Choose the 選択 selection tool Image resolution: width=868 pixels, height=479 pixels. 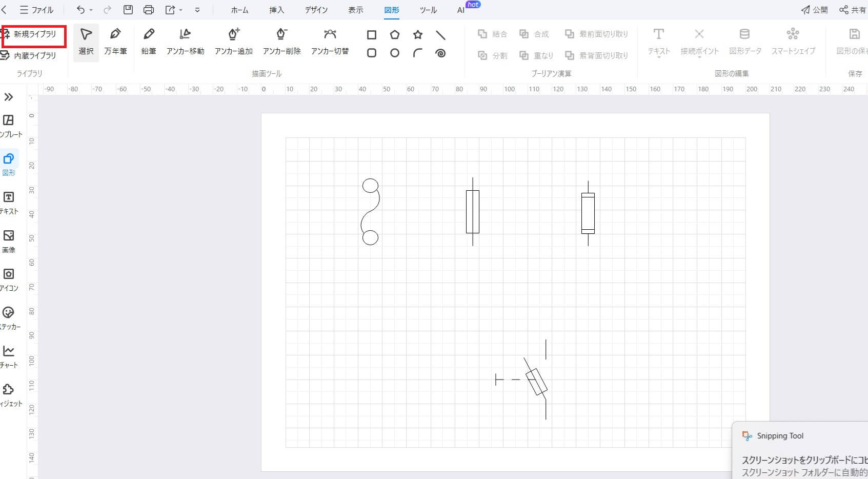[x=86, y=42]
